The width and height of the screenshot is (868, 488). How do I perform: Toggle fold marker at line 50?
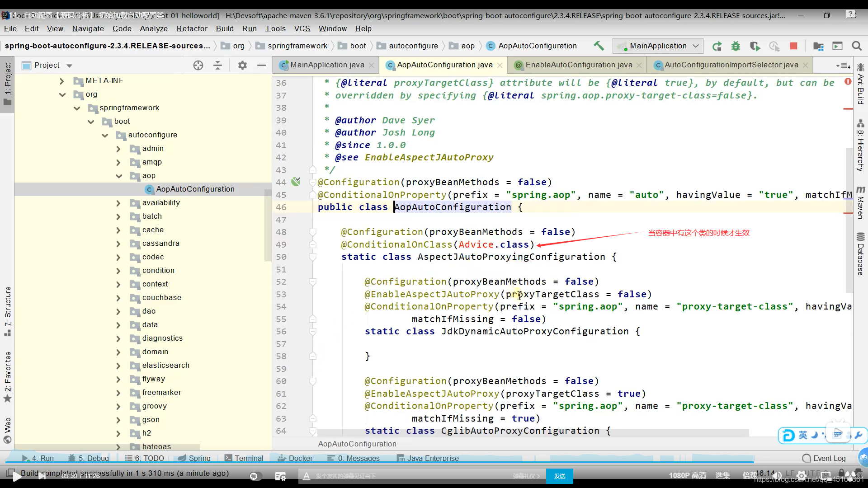pos(312,257)
